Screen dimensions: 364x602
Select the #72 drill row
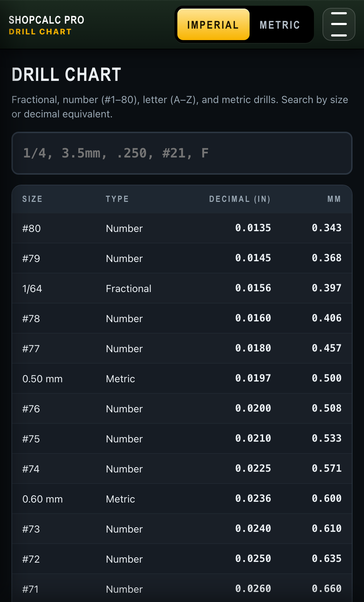tap(182, 559)
